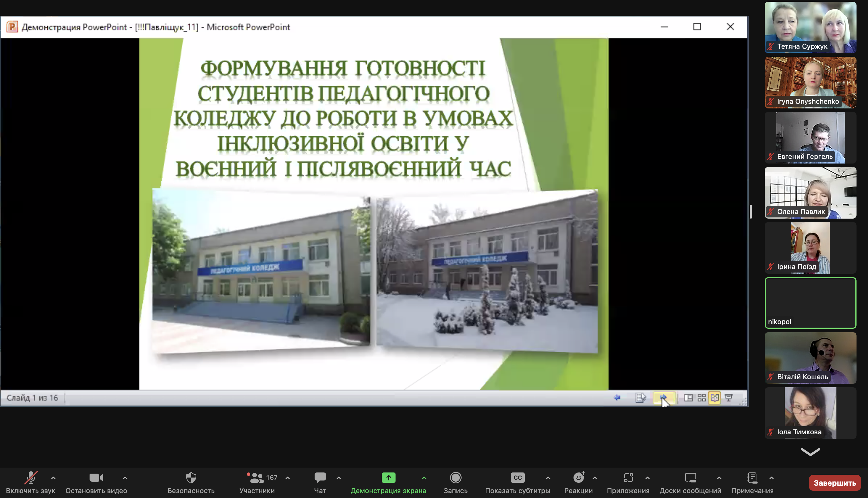
Task: Open the Реакции emoji menu
Action: click(x=579, y=483)
